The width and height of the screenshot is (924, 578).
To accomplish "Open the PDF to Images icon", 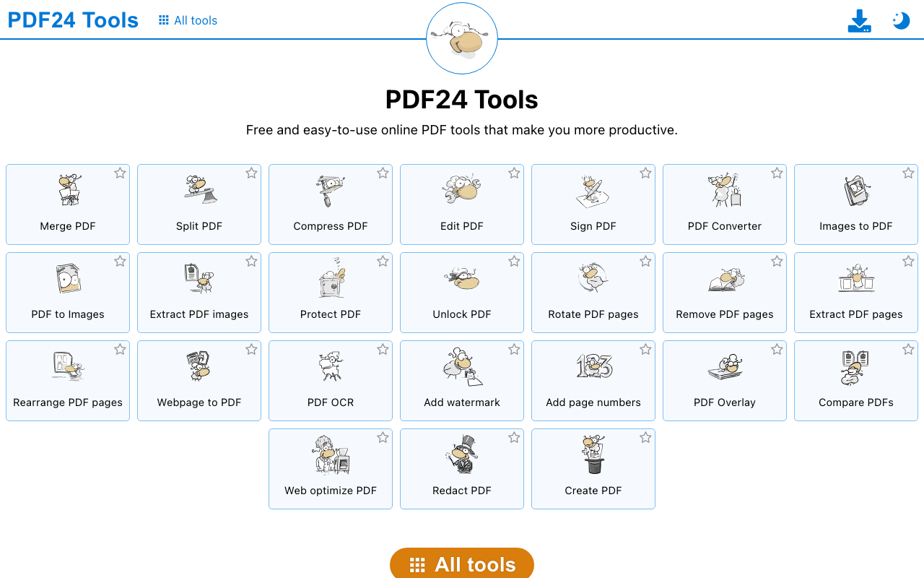I will [x=68, y=278].
